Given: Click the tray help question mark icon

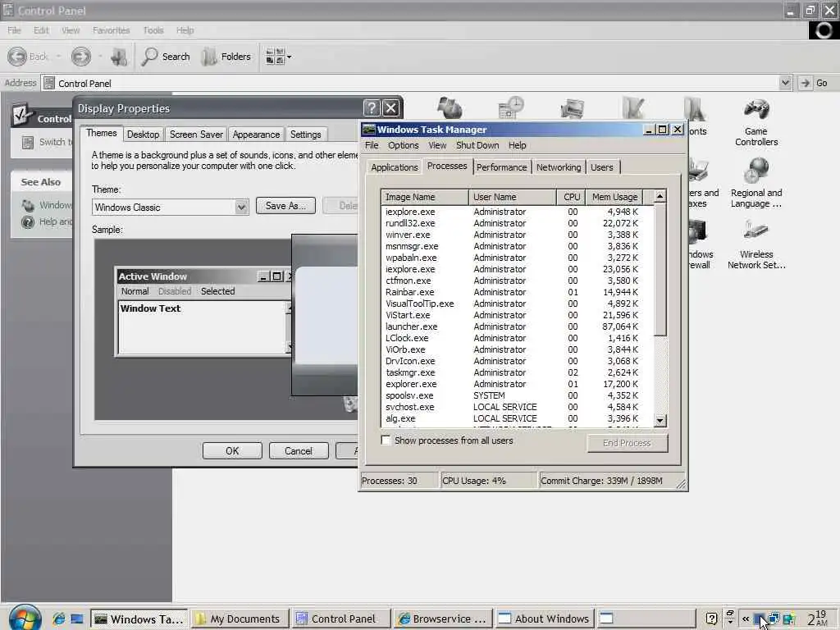Looking at the screenshot, I should coord(711,619).
